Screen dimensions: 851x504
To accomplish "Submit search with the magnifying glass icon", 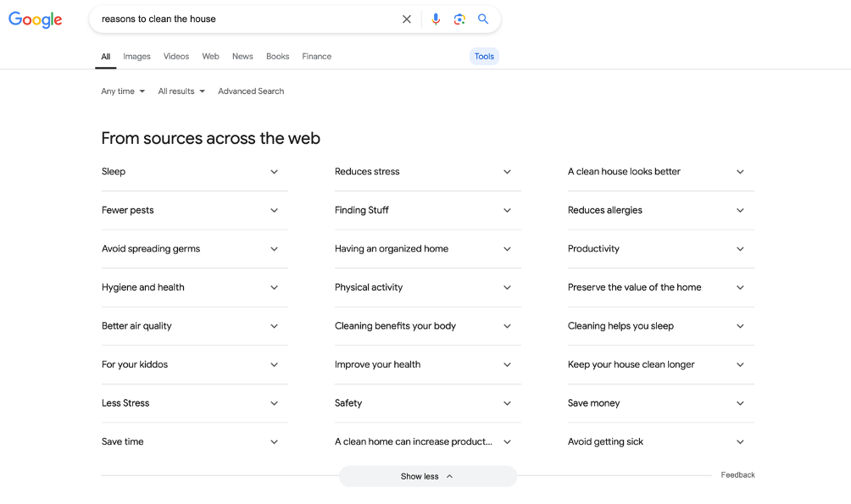I will [x=483, y=19].
